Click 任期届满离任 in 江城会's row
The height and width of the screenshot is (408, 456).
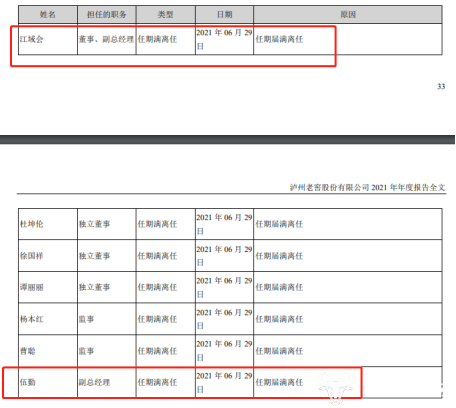[x=279, y=39]
